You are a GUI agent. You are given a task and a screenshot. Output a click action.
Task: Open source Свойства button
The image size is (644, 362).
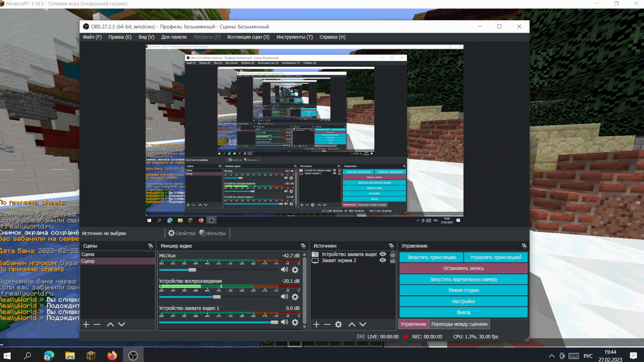click(181, 233)
